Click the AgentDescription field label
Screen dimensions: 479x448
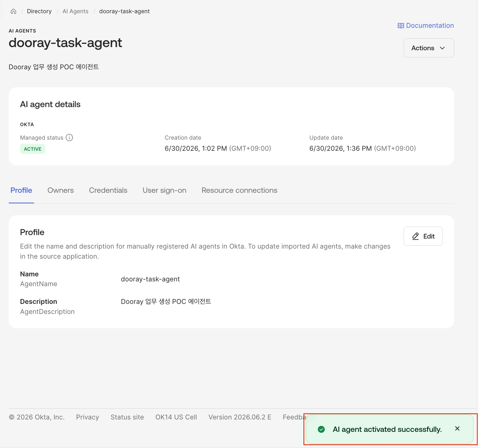coord(47,312)
